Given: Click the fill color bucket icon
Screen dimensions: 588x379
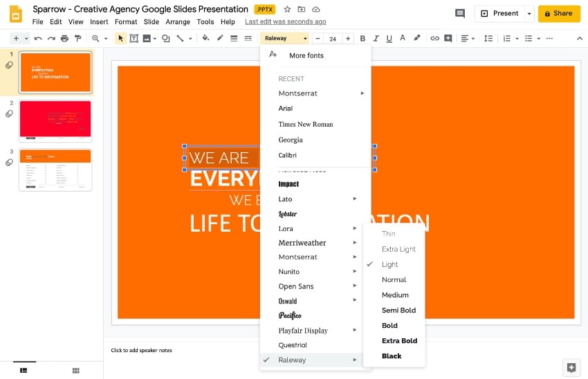Looking at the screenshot, I should (x=206, y=39).
